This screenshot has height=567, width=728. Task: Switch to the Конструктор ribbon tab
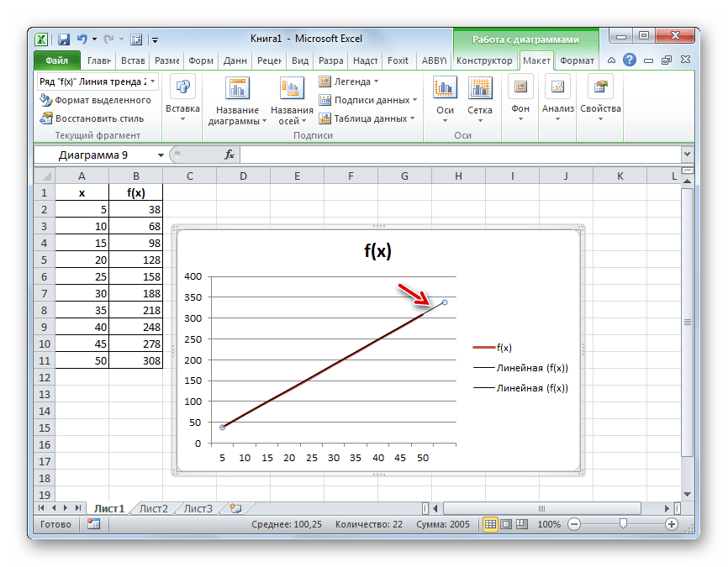(x=484, y=60)
